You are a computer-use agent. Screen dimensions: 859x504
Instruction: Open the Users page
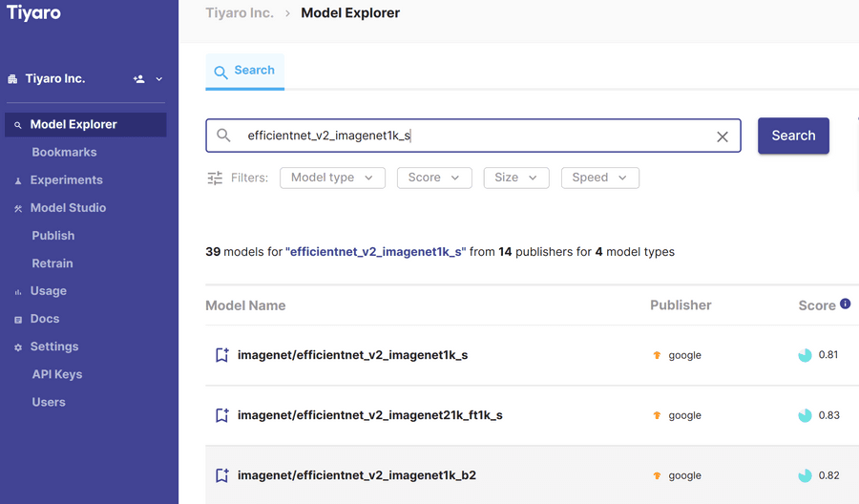click(49, 402)
